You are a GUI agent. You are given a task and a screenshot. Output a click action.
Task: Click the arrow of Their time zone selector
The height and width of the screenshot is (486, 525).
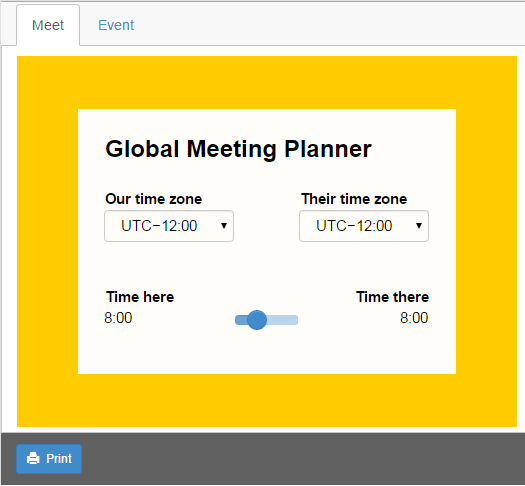419,226
